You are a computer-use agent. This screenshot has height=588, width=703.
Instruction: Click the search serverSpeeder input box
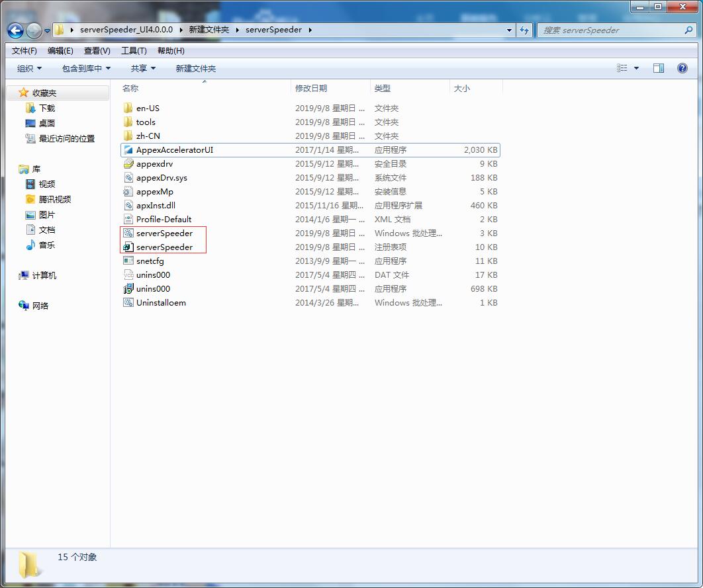point(612,30)
